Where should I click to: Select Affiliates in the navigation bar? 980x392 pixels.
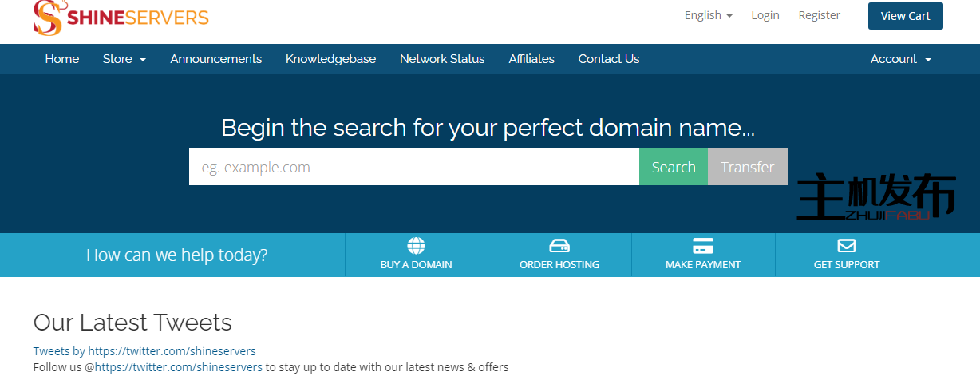point(531,59)
